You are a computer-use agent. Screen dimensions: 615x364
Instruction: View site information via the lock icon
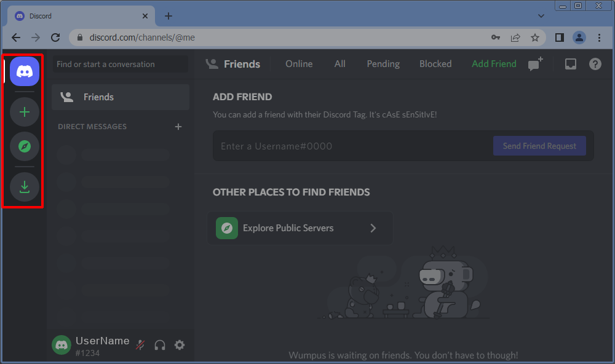click(x=80, y=38)
